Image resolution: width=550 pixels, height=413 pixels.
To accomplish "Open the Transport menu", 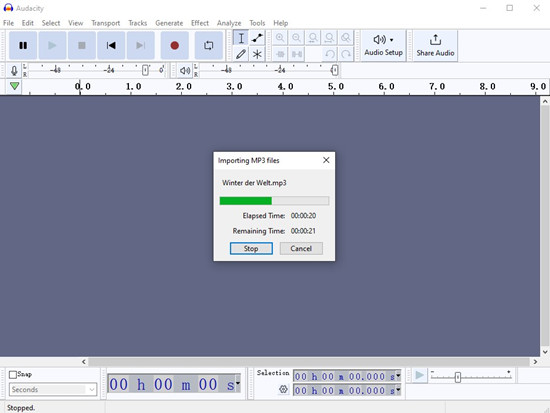I will [106, 23].
